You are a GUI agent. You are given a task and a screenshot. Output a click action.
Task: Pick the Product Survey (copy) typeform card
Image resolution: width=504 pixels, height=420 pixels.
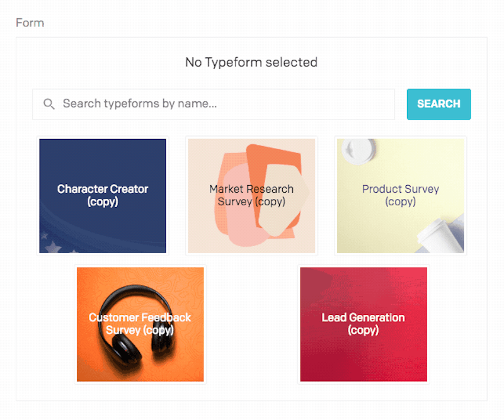401,196
